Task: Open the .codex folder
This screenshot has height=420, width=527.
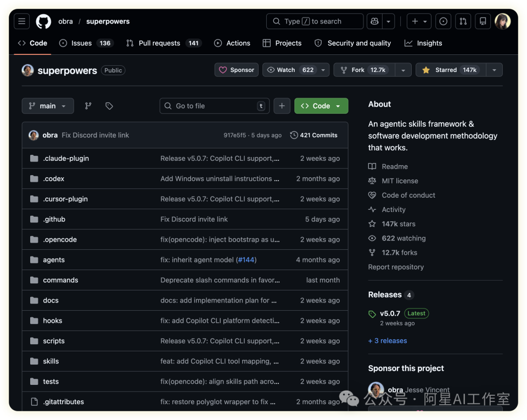Action: pyautogui.click(x=53, y=179)
